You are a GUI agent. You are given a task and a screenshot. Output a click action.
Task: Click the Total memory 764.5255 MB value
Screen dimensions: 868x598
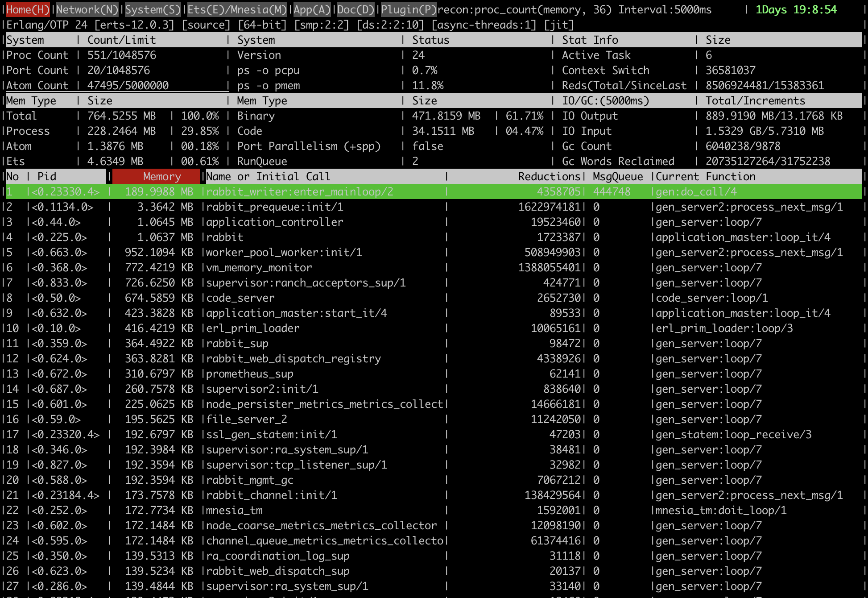(x=121, y=116)
